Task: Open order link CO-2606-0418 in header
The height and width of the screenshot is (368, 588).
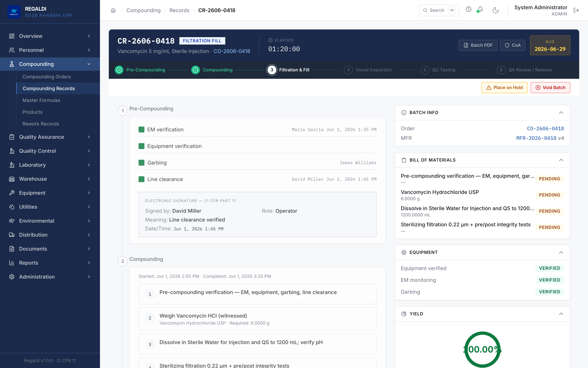Action: coord(232,51)
